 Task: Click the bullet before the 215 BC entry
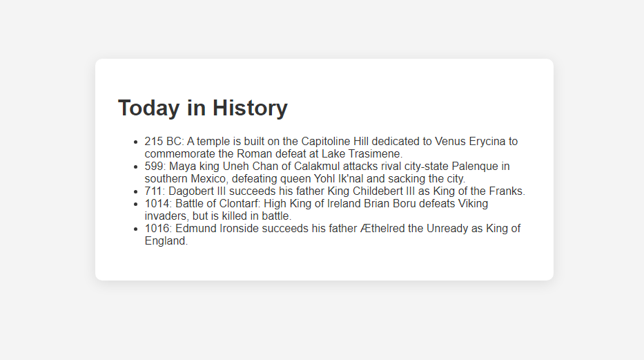pos(135,142)
